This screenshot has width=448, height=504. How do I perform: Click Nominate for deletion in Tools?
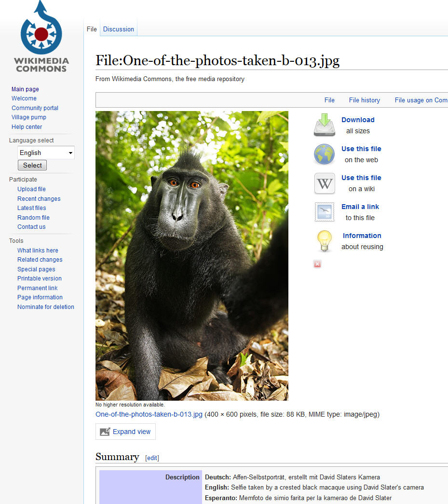point(45,307)
